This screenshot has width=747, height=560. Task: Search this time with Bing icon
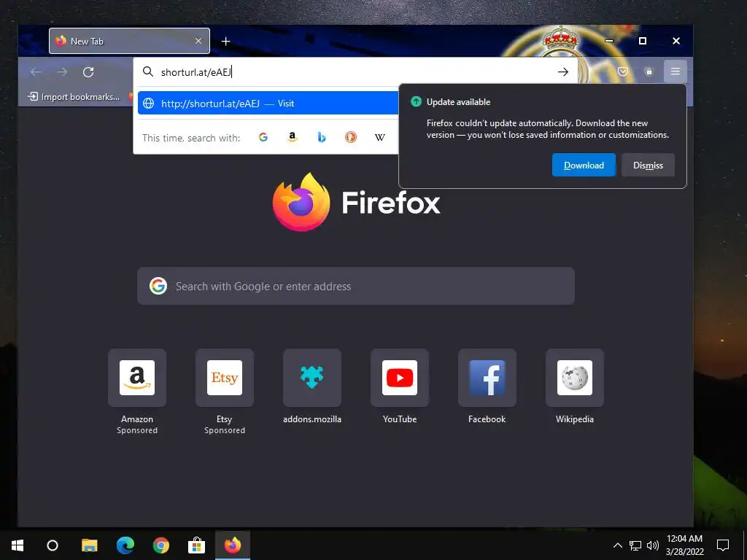coord(322,137)
